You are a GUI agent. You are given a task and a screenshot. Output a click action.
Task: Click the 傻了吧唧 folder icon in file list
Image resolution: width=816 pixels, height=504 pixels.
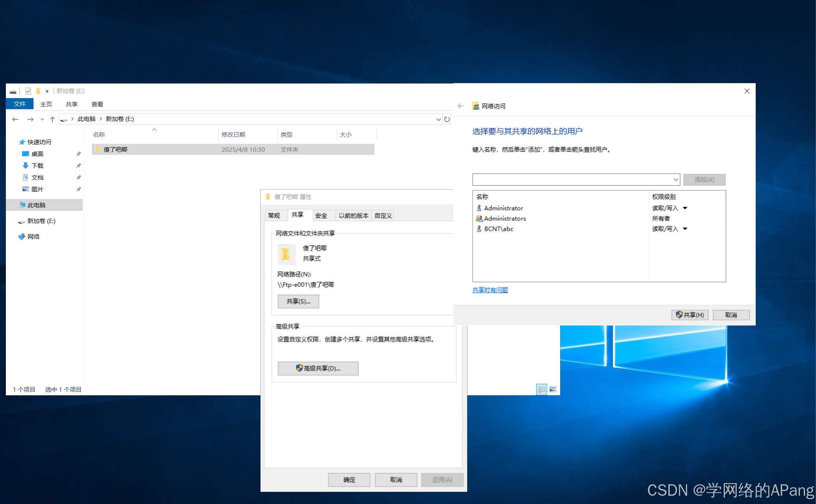click(97, 149)
